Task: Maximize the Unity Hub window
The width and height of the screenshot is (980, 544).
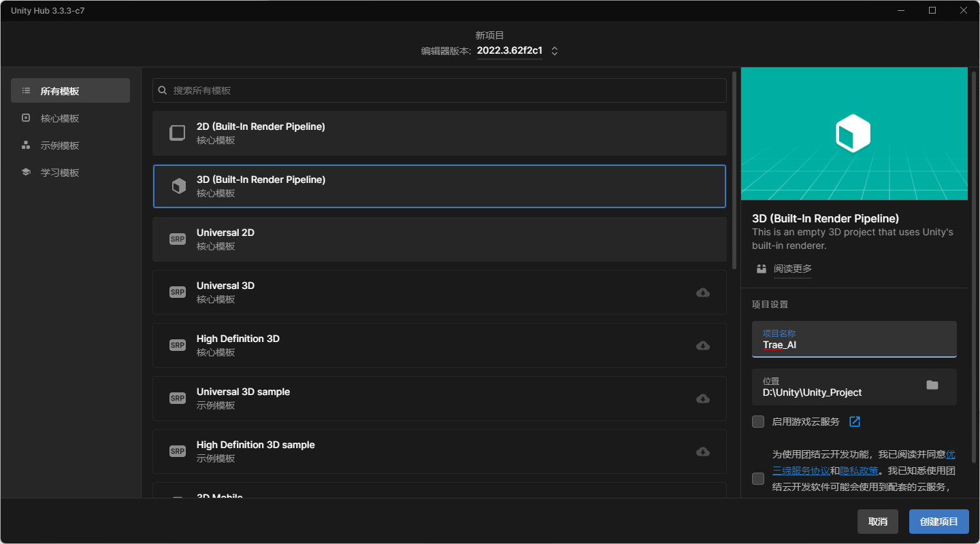Action: point(932,10)
